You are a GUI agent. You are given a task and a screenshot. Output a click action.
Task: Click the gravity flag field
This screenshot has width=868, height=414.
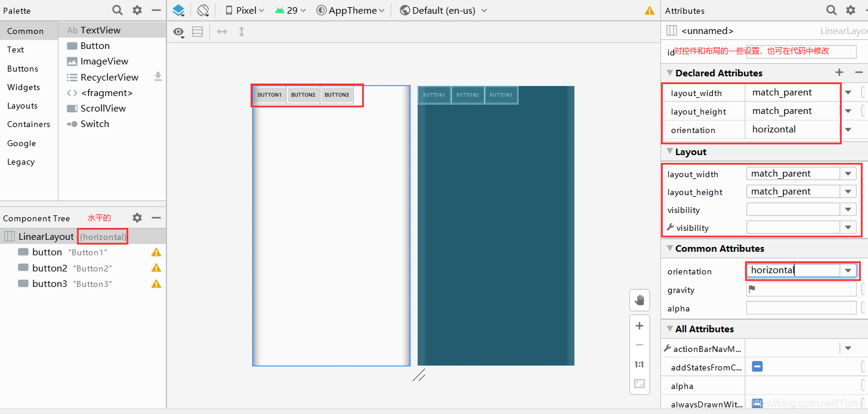(801, 289)
